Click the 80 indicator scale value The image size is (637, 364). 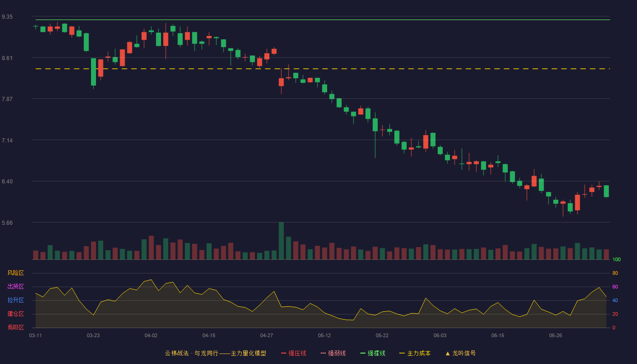615,273
